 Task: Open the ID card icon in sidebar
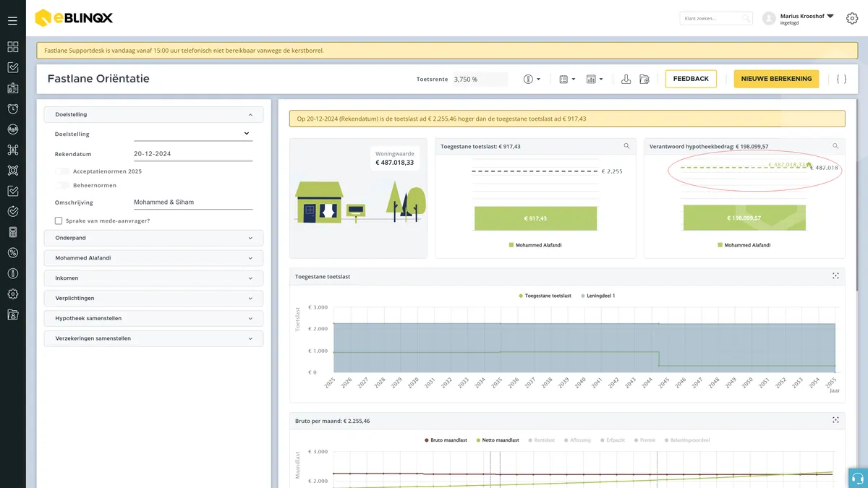(12, 88)
